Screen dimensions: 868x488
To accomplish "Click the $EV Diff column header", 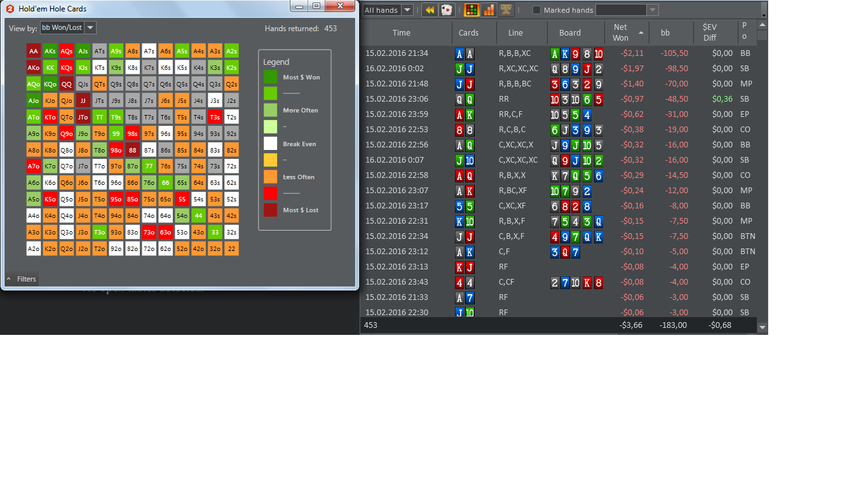I will tap(709, 32).
